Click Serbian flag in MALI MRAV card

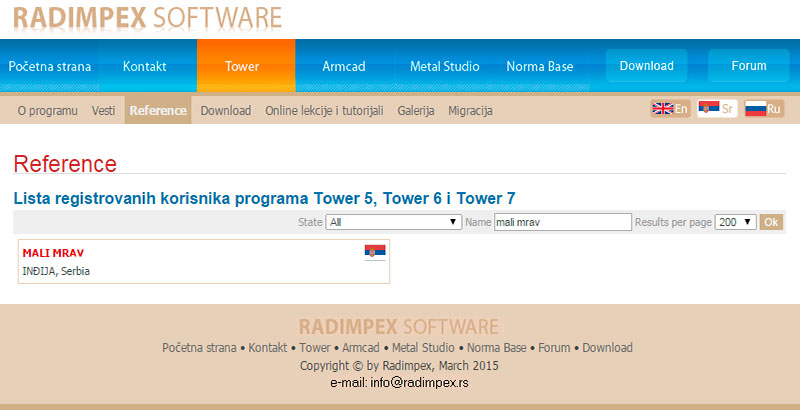click(x=375, y=251)
